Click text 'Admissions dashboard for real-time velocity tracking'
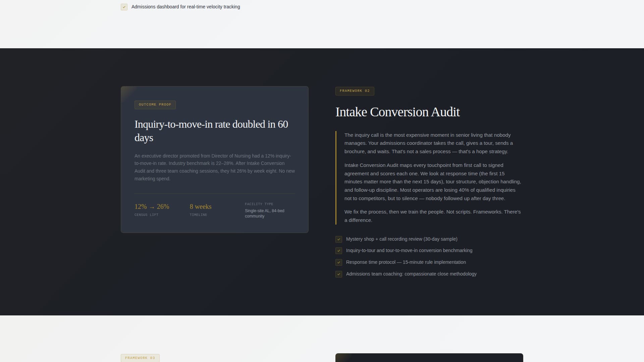The width and height of the screenshot is (644, 362). tap(185, 7)
